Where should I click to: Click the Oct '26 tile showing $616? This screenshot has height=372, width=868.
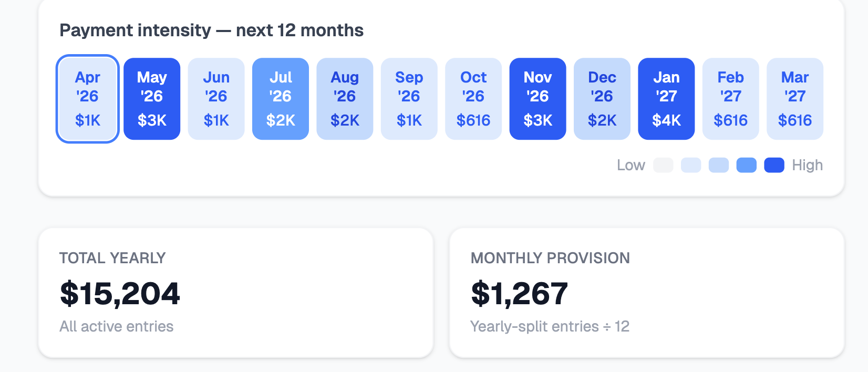tap(473, 98)
